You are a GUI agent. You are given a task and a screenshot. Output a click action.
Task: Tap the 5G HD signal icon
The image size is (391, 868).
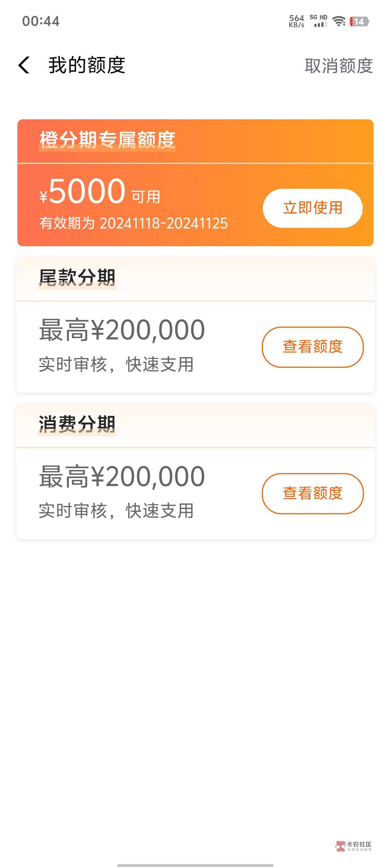pos(318,21)
